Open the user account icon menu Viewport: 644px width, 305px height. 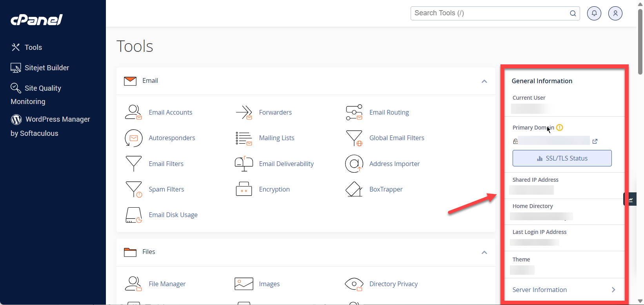click(x=615, y=13)
